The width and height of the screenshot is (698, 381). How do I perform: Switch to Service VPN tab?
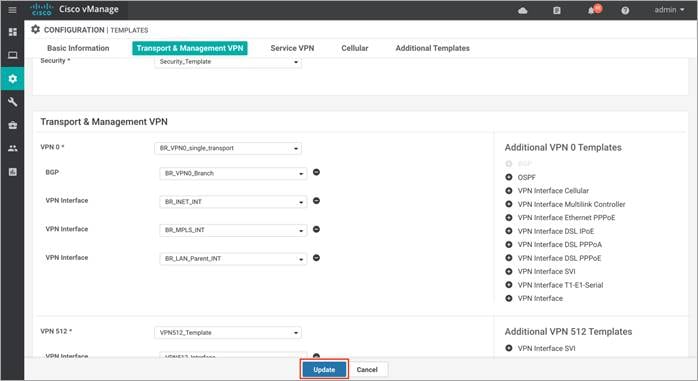tap(292, 48)
